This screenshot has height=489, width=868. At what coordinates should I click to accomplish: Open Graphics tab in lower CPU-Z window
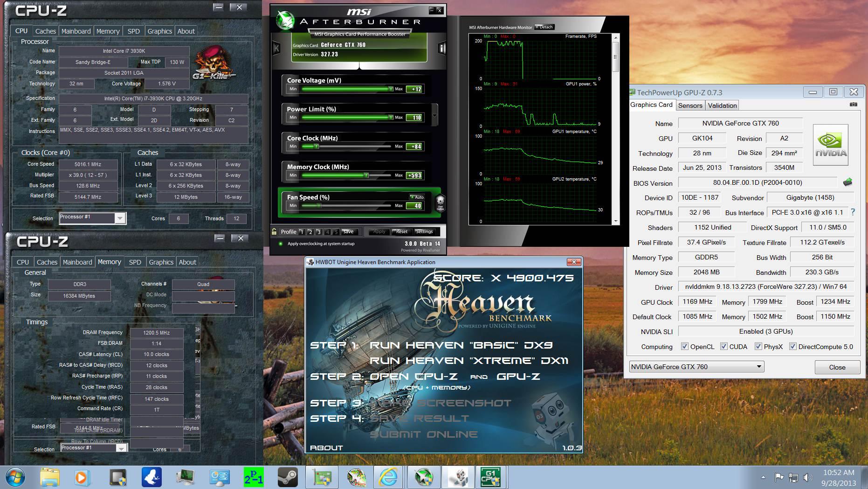tap(161, 262)
